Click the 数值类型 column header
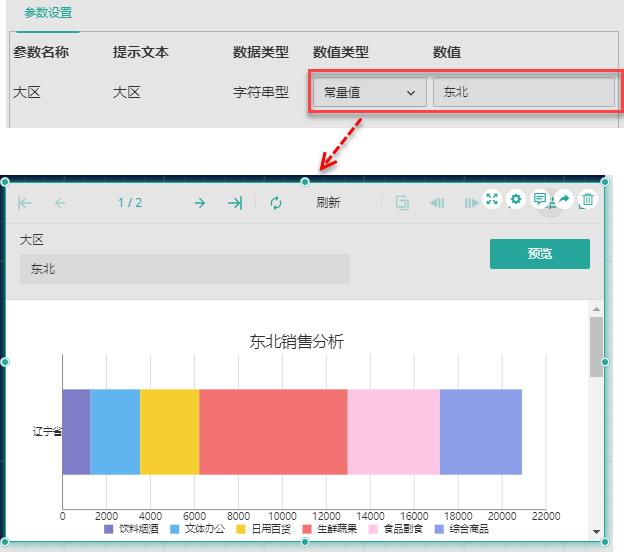 pos(341,52)
